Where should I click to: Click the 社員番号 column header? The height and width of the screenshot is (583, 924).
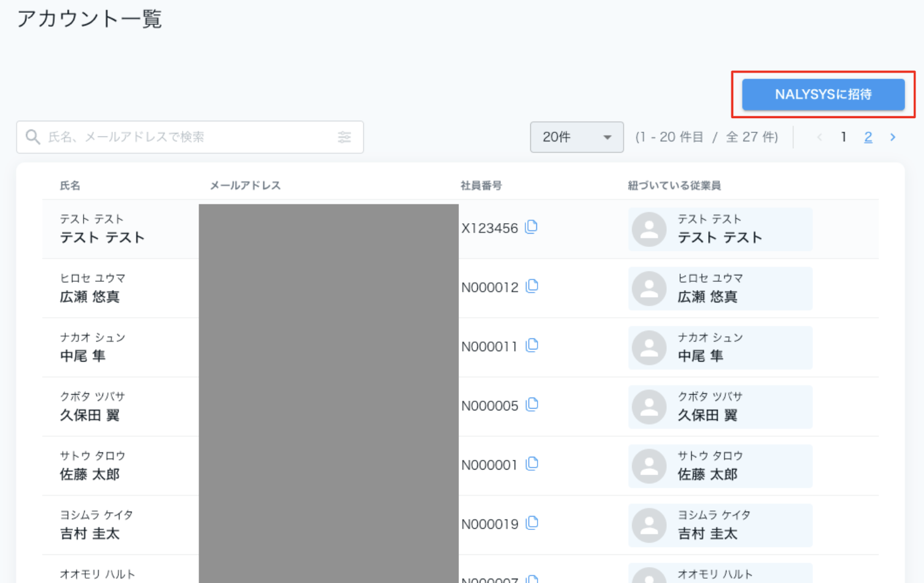(482, 185)
